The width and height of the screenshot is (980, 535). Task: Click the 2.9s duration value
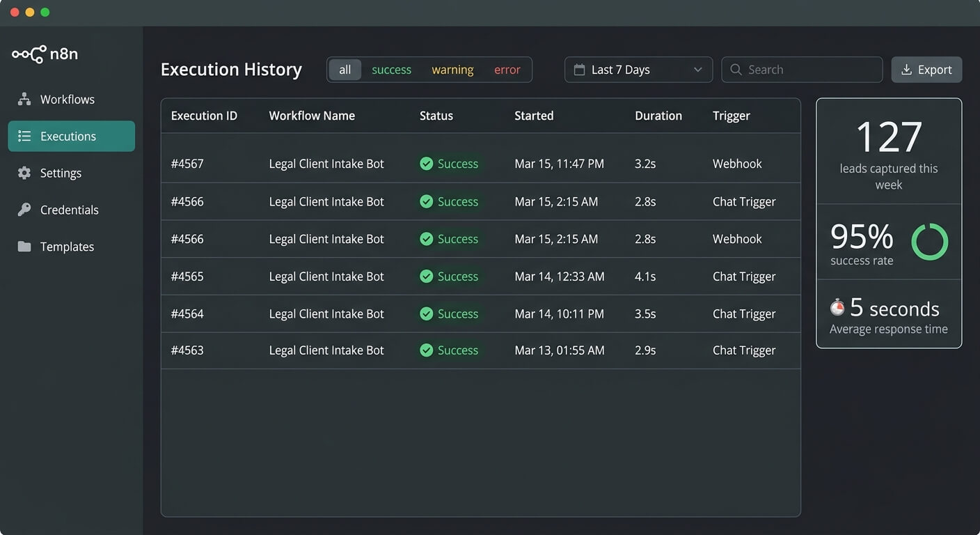coord(645,350)
